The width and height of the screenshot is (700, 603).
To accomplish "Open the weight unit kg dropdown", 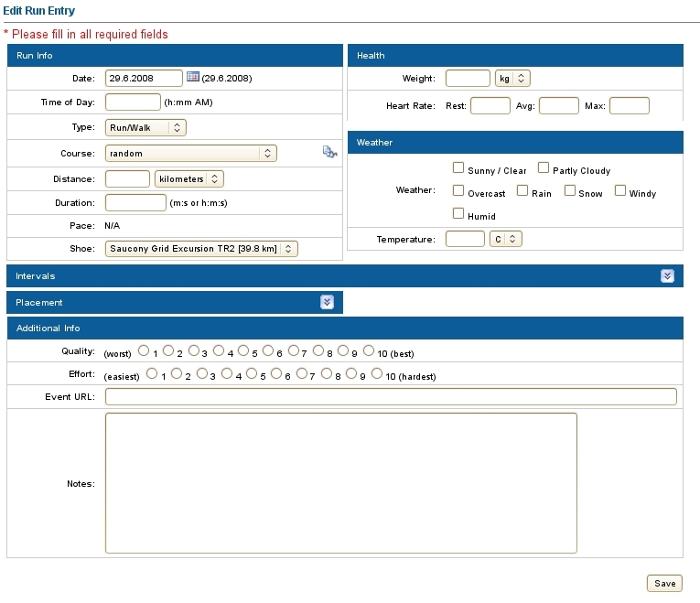I will [x=512, y=78].
